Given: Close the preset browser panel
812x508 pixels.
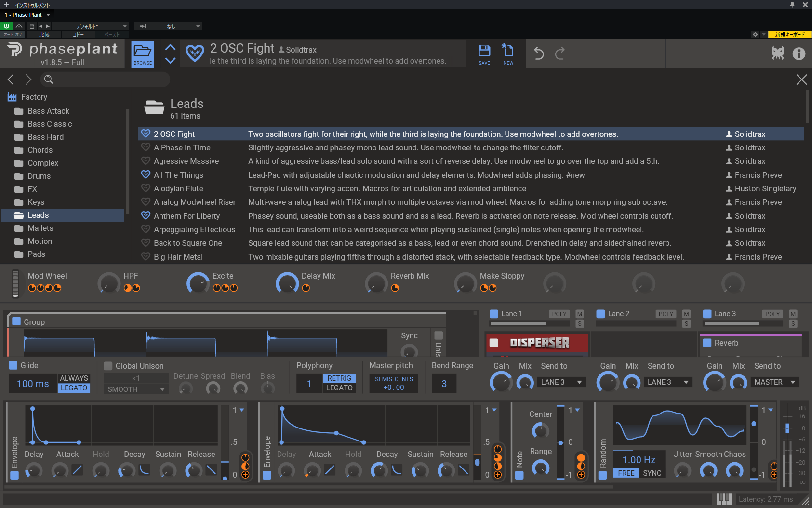Looking at the screenshot, I should 801,80.
